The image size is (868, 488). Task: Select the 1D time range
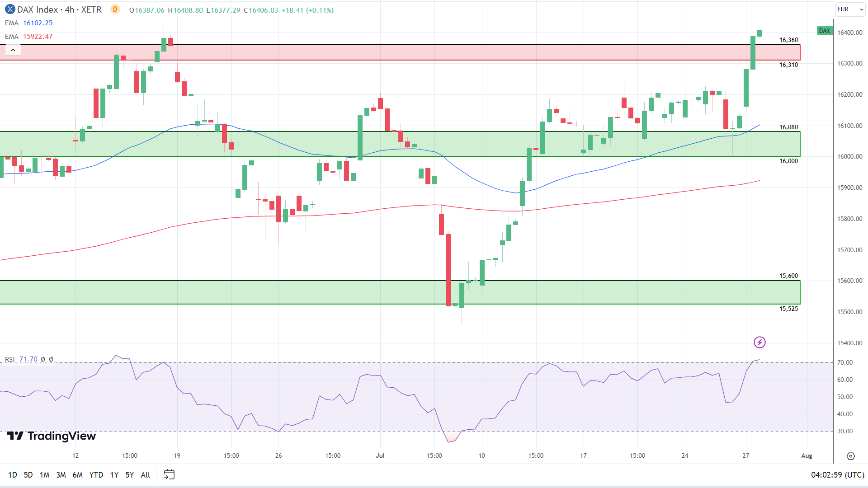tap(13, 474)
